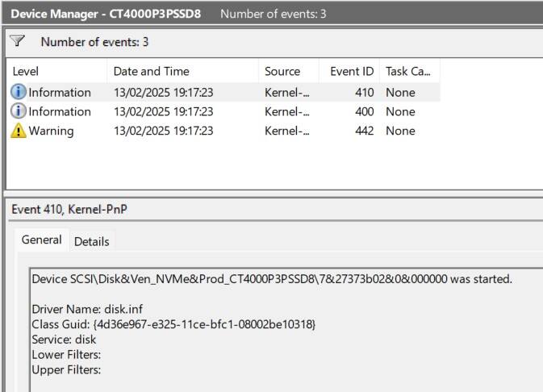
Task: Select the event with ID 400
Action: click(x=223, y=111)
